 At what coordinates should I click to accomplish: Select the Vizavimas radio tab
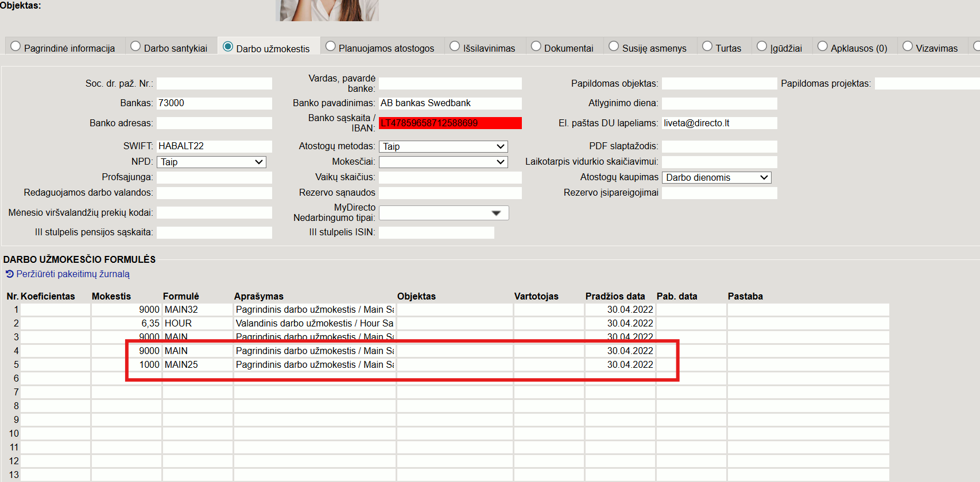[908, 46]
